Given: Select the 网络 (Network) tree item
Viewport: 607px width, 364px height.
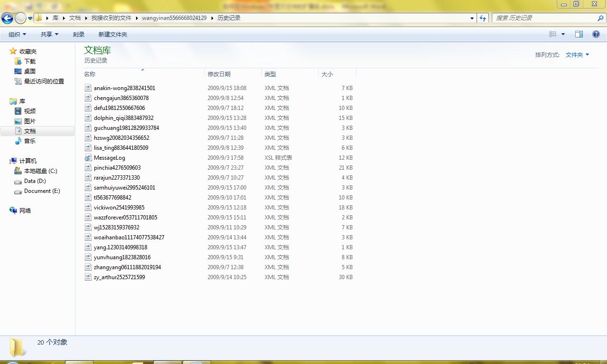Looking at the screenshot, I should point(25,211).
